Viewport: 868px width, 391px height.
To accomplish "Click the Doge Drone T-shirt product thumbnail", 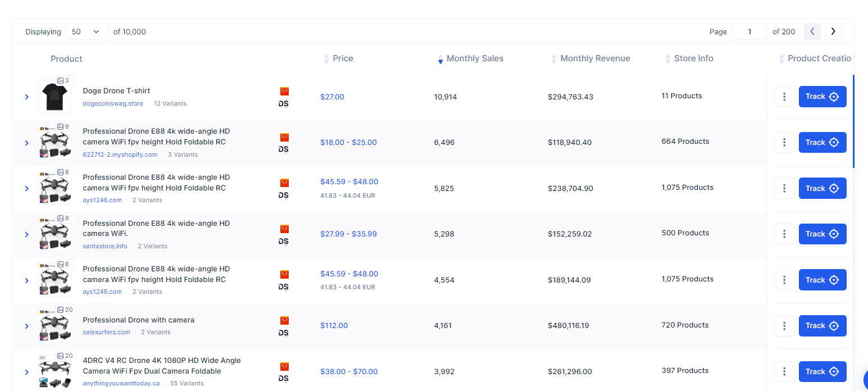I will pyautogui.click(x=55, y=97).
